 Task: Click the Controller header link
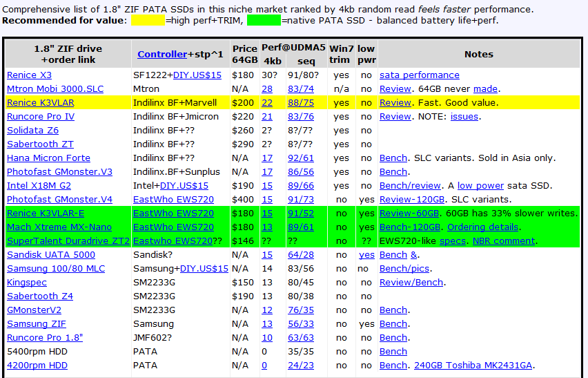[162, 55]
